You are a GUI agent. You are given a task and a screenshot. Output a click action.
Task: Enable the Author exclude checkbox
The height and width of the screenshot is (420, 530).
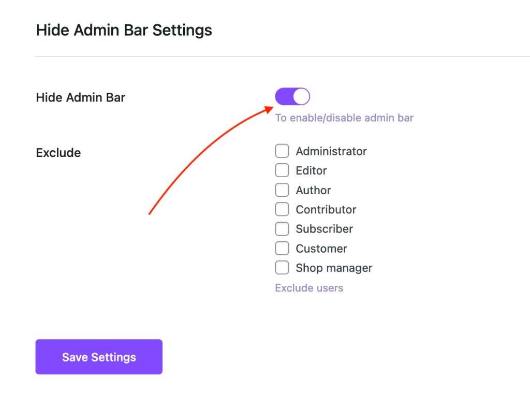pos(282,190)
